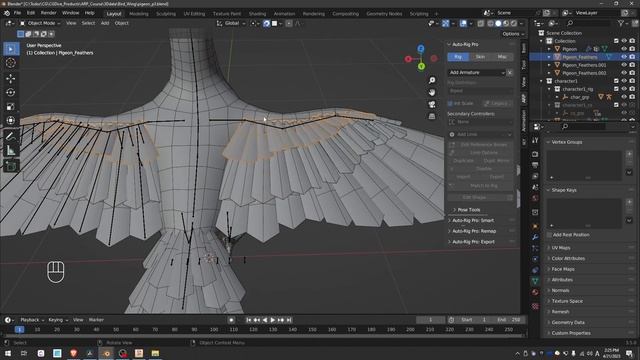Choose the Rotate tool
640x360 pixels.
pyautogui.click(x=11, y=92)
